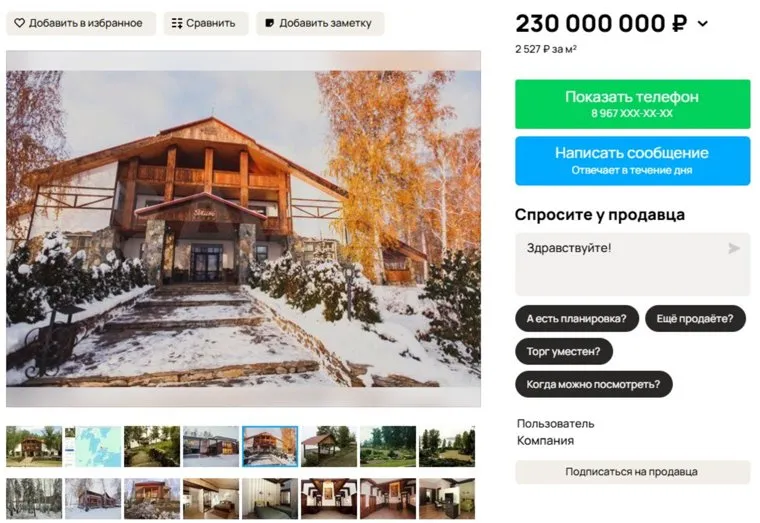This screenshot has height=523, width=760.
Task: Open the first gallery thumbnail of the house
Action: tap(34, 446)
